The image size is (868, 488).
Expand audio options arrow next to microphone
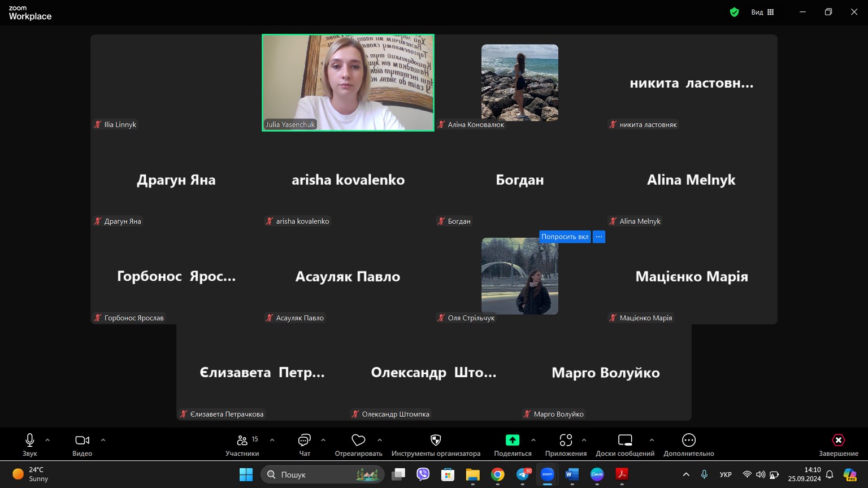coord(47,440)
